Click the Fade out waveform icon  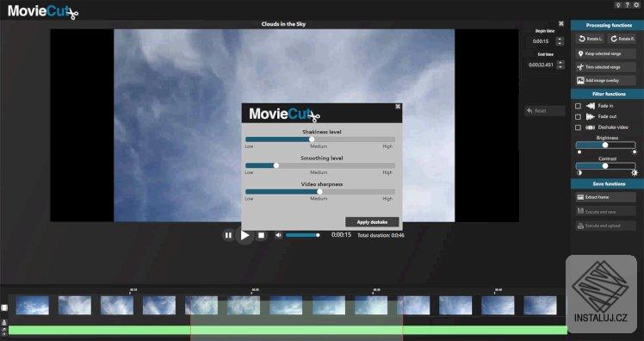tap(591, 116)
